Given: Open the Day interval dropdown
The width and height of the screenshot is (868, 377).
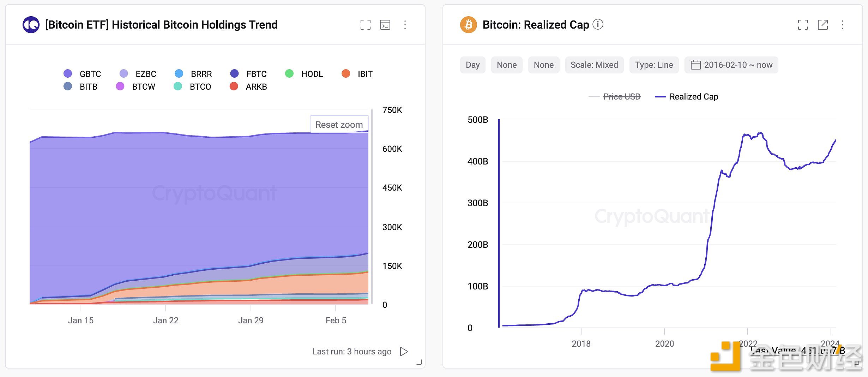Looking at the screenshot, I should (x=472, y=65).
